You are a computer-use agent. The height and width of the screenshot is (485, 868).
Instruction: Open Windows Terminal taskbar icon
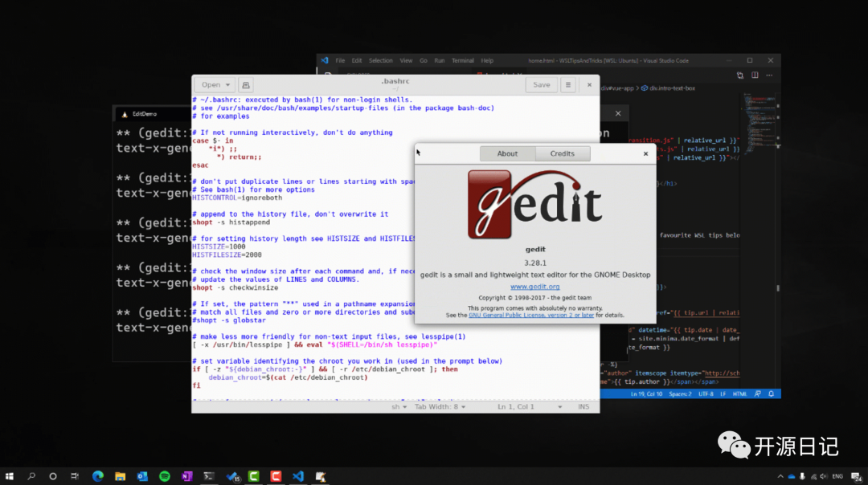point(209,476)
